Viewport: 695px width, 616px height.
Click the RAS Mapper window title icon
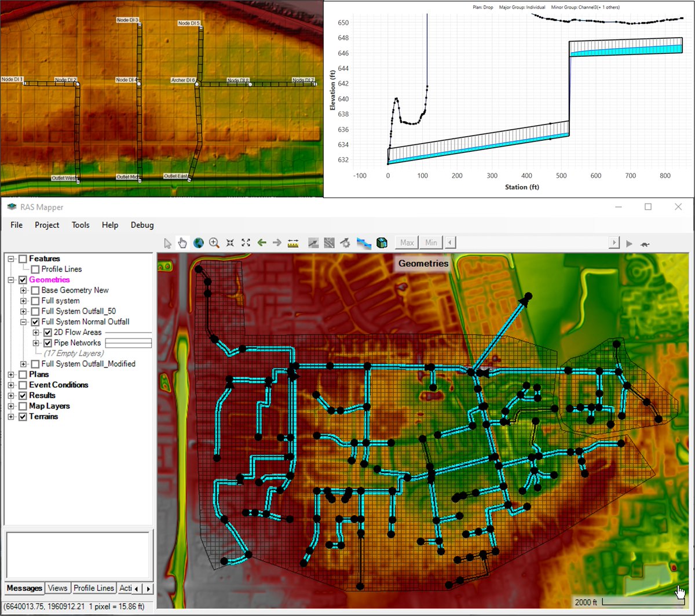pos(12,207)
